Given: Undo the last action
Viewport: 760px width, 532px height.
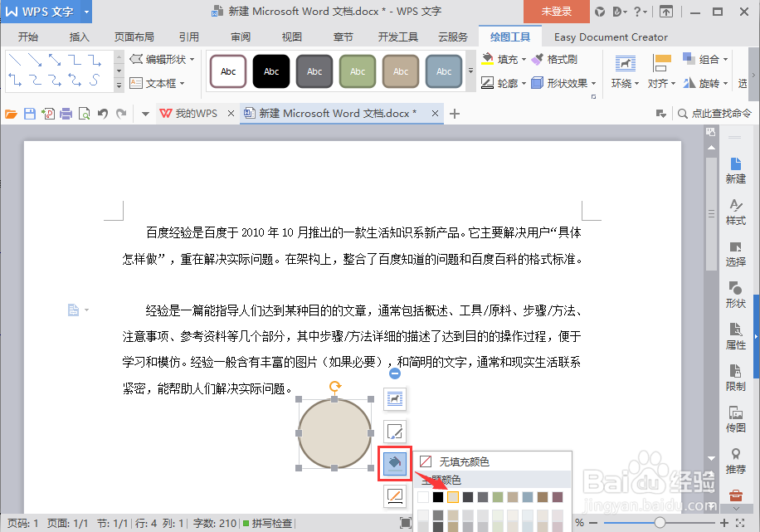Looking at the screenshot, I should click(x=102, y=114).
